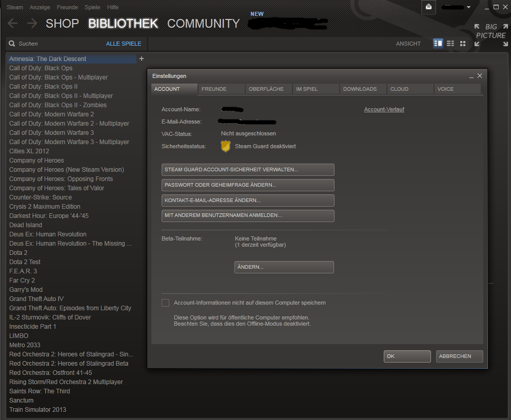Close the Einstellungen dialog

[x=480, y=75]
